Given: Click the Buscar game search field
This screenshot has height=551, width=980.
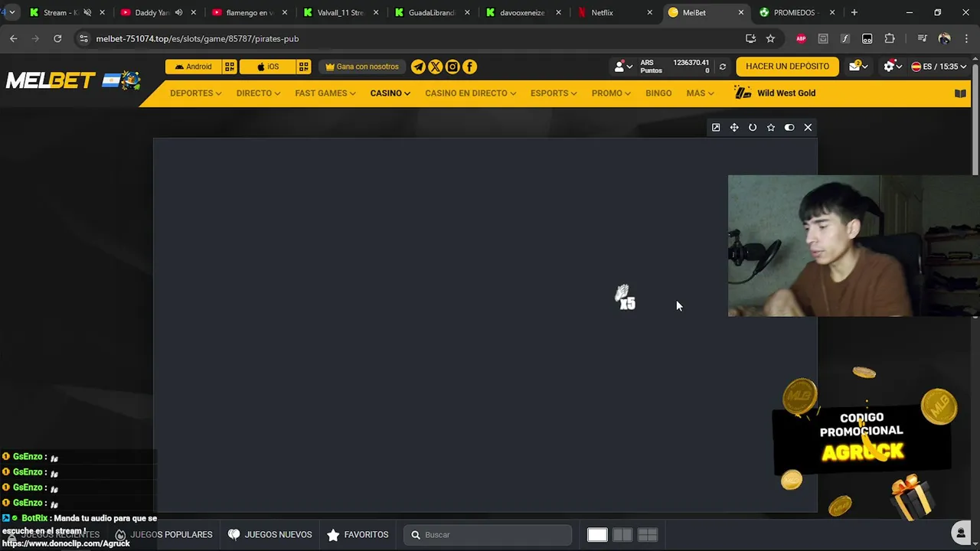Looking at the screenshot, I should tap(488, 535).
